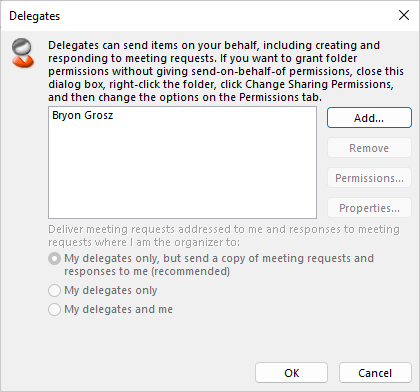The image size is (420, 392).
Task: Click the Delegates title bar text
Action: [x=35, y=16]
